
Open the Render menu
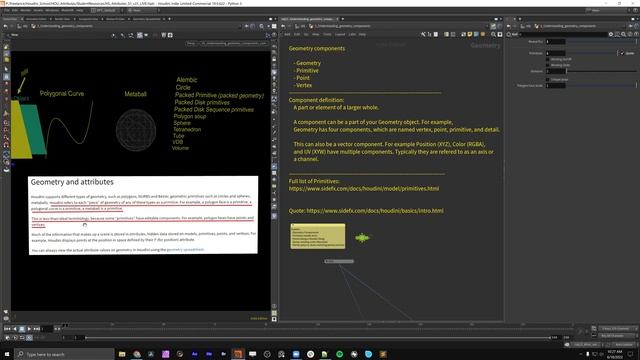tap(25, 10)
